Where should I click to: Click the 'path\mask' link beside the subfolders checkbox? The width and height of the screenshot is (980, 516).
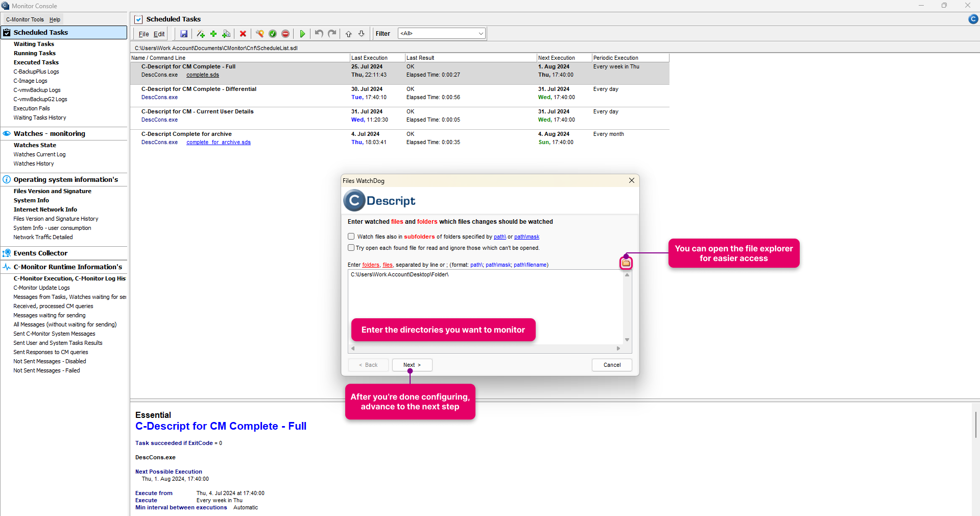click(527, 237)
